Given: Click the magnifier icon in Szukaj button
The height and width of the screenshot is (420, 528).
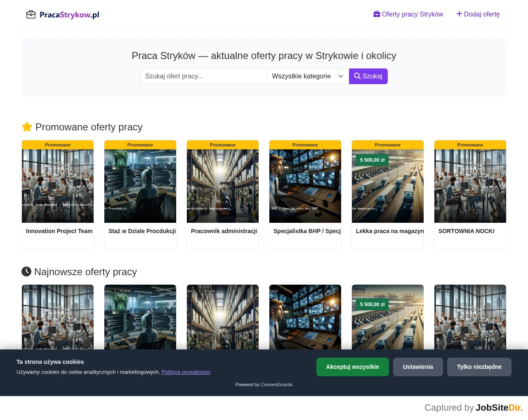Looking at the screenshot, I should (x=357, y=76).
